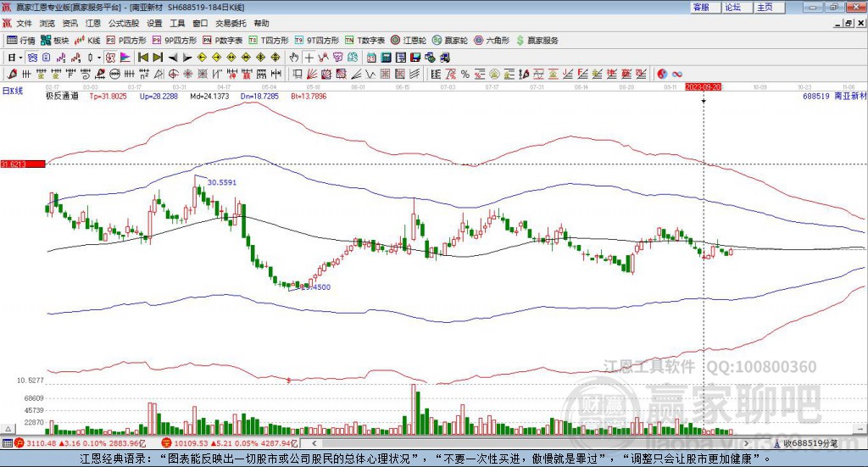This screenshot has height=467, width=868.
Task: Click the horizontal scrollbar left arrow
Action: click(x=314, y=443)
